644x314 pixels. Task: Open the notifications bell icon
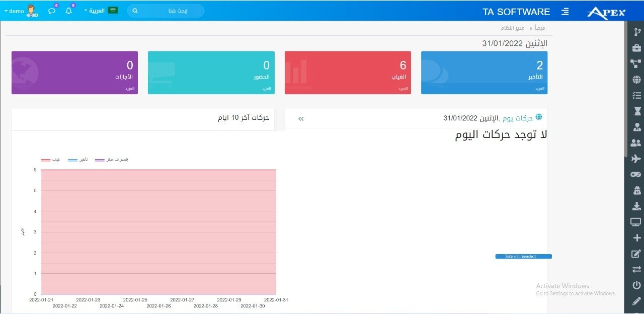click(69, 11)
